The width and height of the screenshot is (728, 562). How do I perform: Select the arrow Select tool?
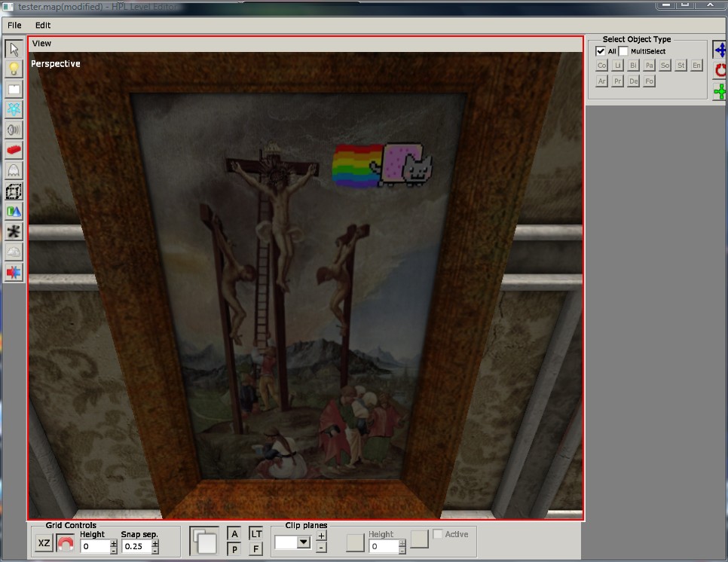(14, 49)
